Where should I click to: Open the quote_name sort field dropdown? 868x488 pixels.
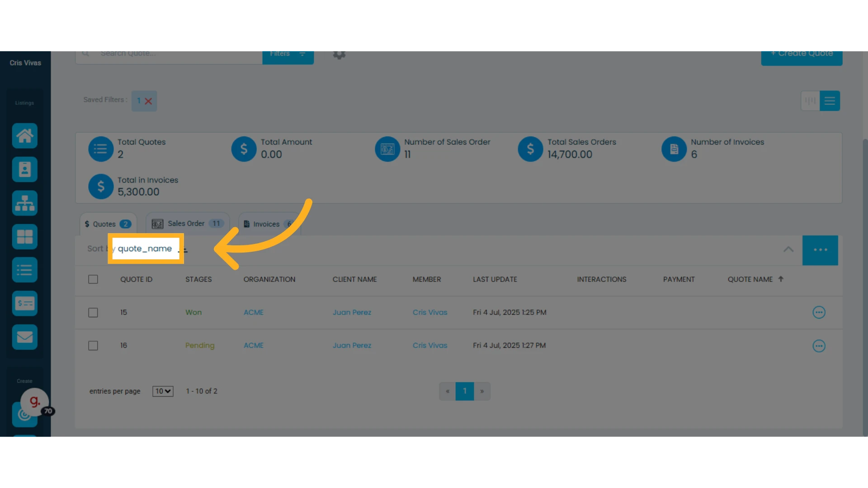click(x=146, y=249)
